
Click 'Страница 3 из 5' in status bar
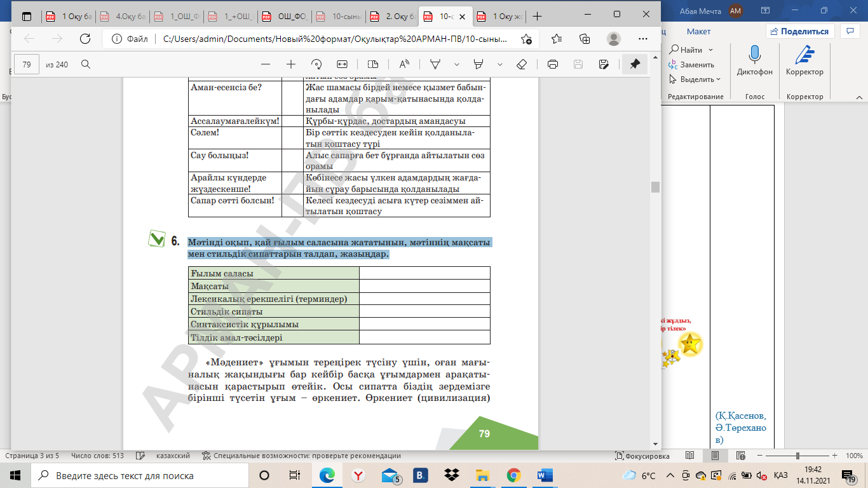32,456
